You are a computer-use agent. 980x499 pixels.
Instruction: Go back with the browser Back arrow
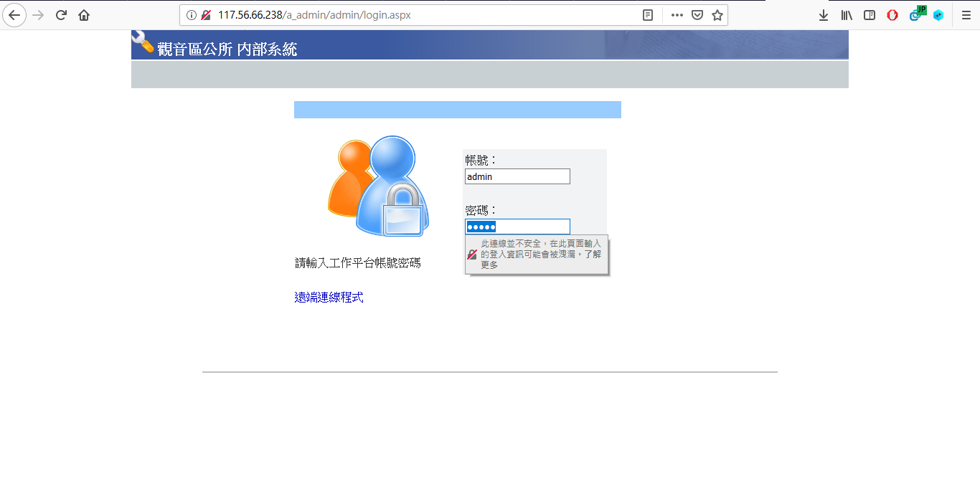pos(14,15)
